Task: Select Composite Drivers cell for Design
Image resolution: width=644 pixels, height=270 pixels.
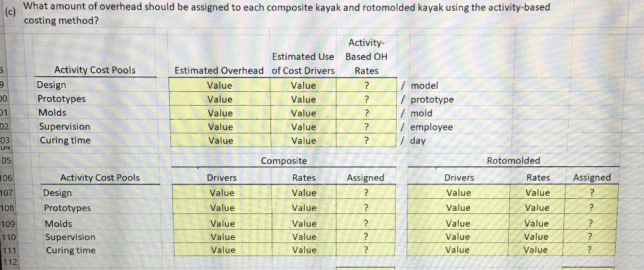Action: (x=222, y=193)
